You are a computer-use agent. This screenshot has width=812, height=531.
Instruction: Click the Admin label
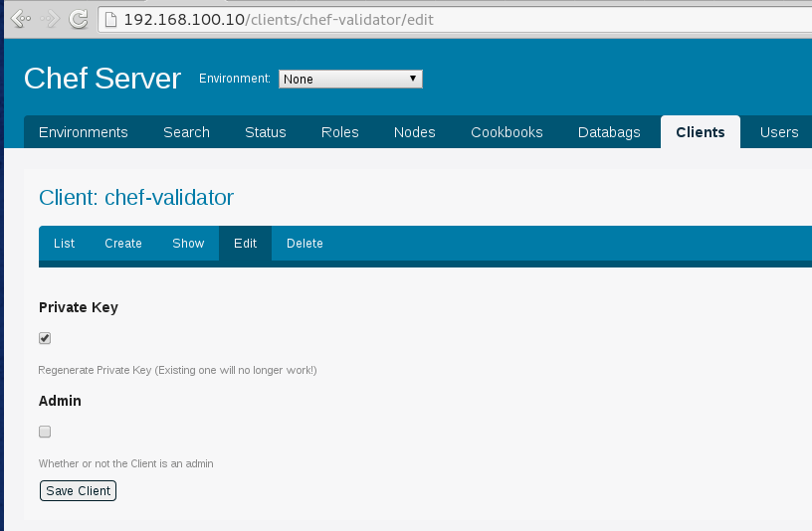pyautogui.click(x=60, y=401)
